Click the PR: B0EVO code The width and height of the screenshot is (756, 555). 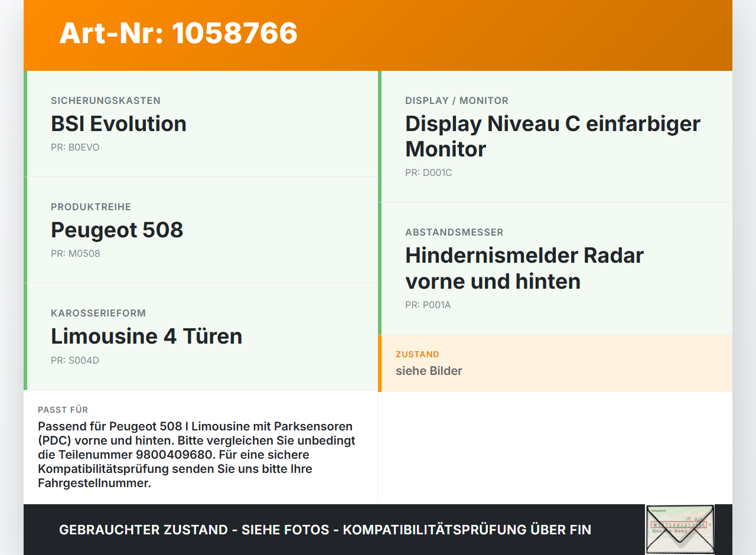75,147
